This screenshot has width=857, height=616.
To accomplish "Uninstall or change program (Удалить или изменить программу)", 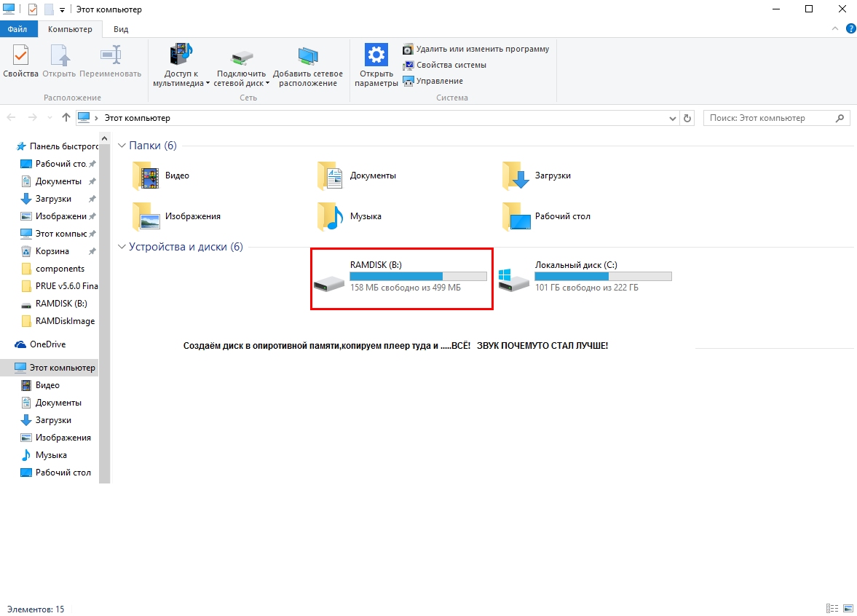I will point(475,50).
